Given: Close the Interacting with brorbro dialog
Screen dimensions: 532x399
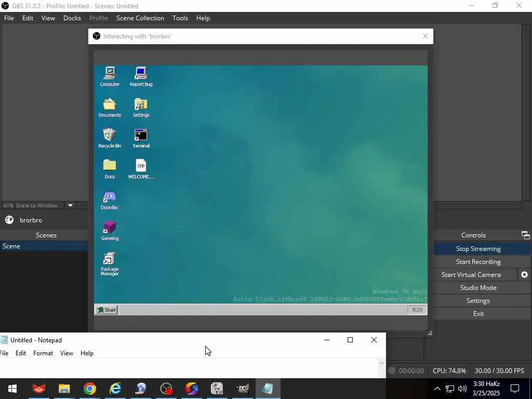Looking at the screenshot, I should (x=425, y=36).
